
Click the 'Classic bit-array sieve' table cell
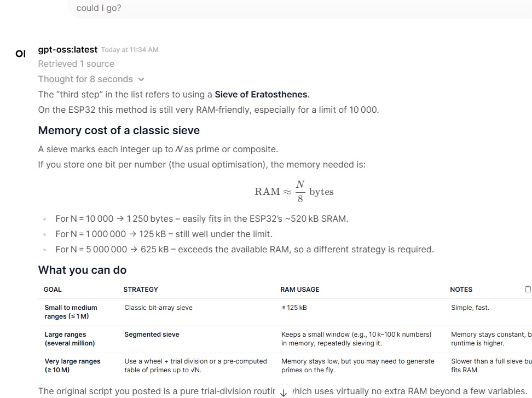(x=158, y=308)
